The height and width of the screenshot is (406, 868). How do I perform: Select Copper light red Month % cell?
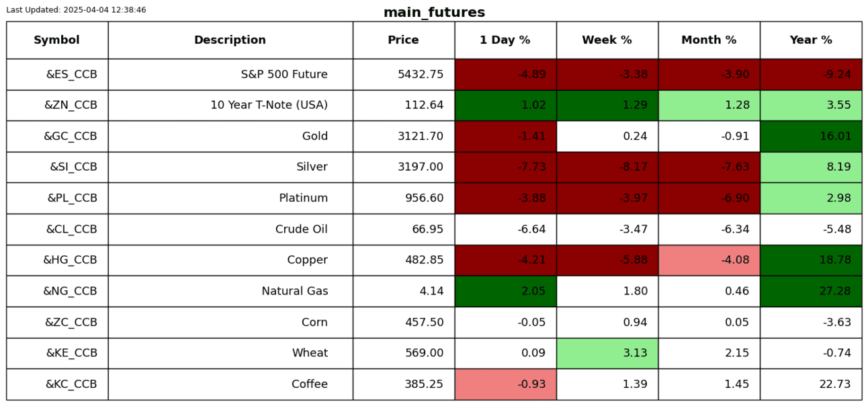(709, 260)
